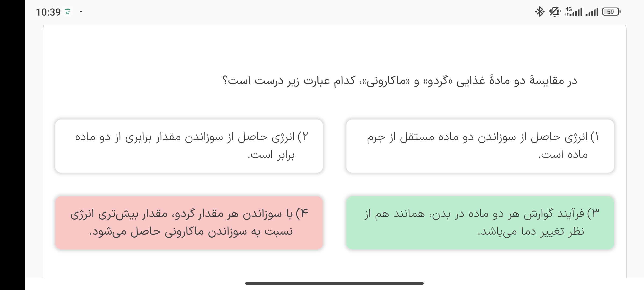Tap the ۲) number marker

303,137
